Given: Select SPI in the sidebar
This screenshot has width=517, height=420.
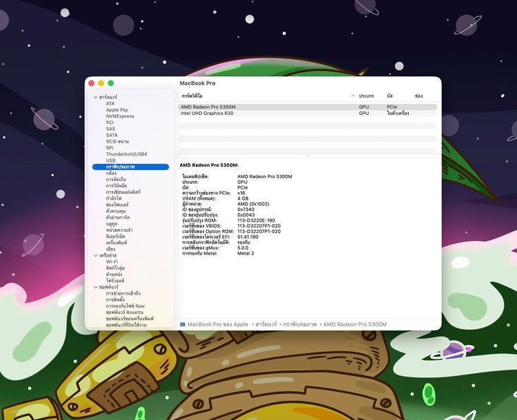Looking at the screenshot, I should [x=110, y=147].
